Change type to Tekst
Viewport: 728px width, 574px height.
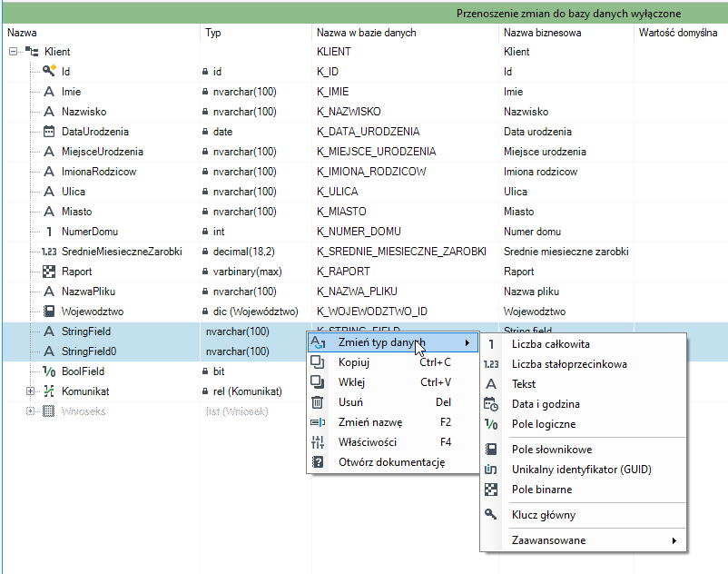[x=583, y=384]
